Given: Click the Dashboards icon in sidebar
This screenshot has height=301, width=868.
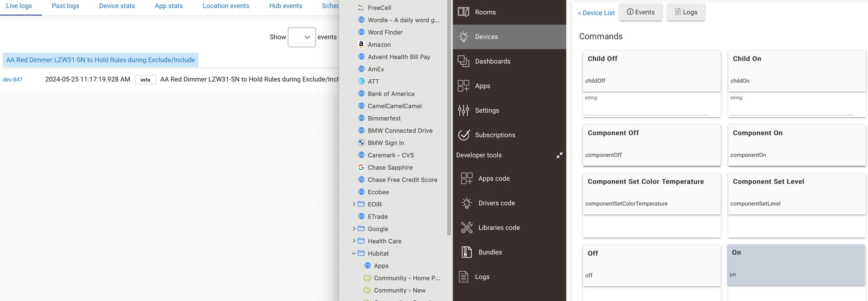Looking at the screenshot, I should coord(463,61).
